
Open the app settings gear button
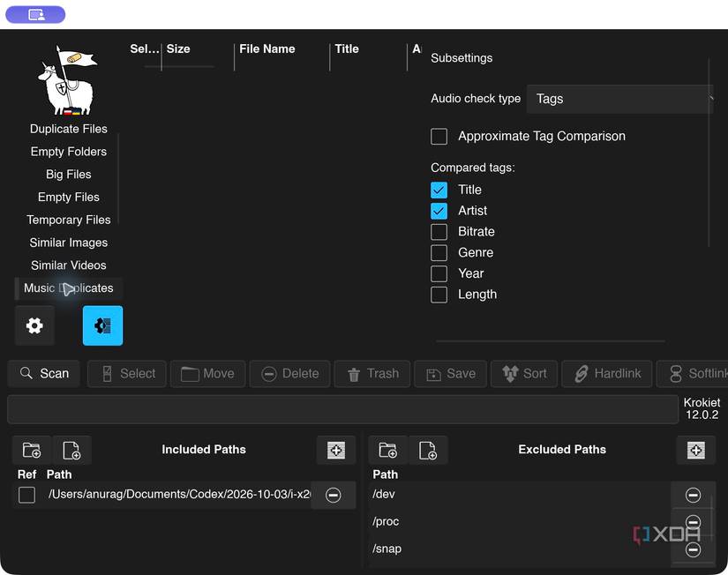(x=34, y=325)
